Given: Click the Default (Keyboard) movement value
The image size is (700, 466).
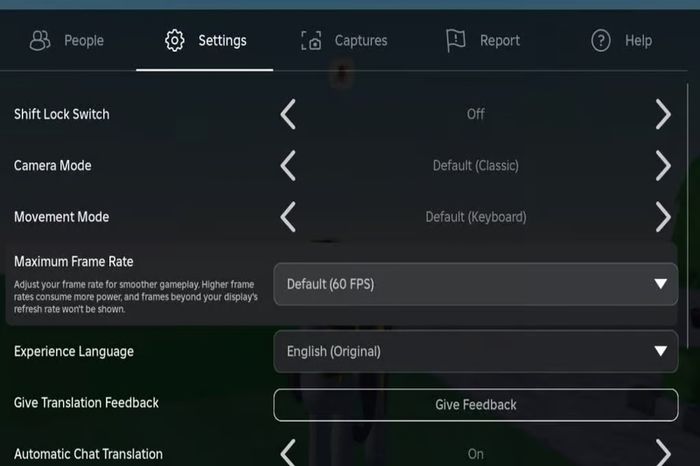Looking at the screenshot, I should [x=476, y=217].
